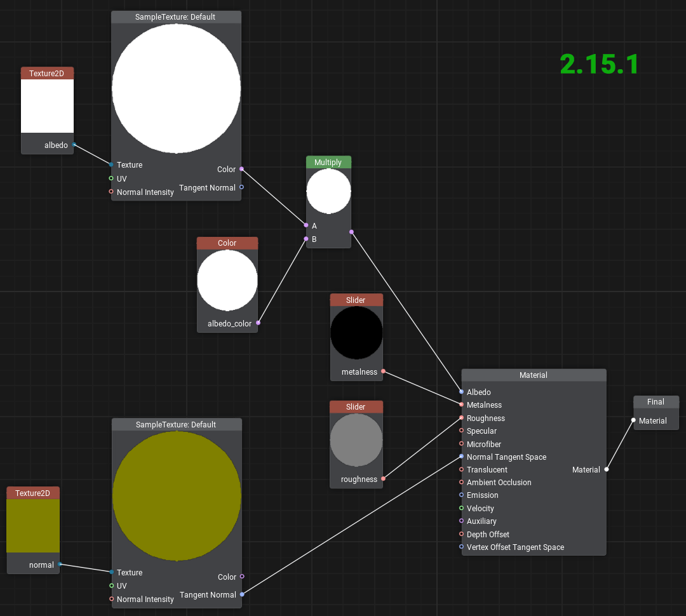686x616 pixels.
Task: Click the A input pin on Multiply node
Action: tap(306, 226)
